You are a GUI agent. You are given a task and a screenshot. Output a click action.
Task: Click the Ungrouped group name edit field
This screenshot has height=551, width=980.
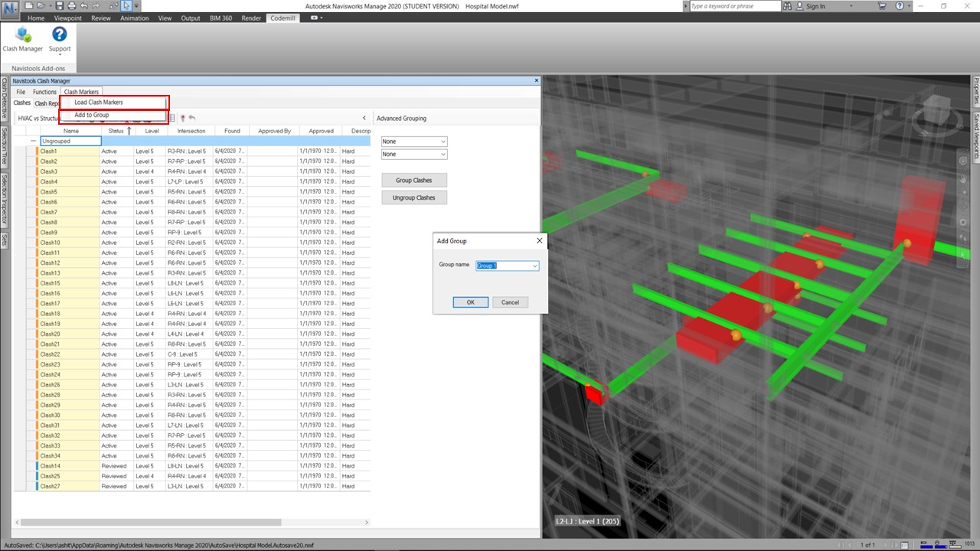(70, 142)
